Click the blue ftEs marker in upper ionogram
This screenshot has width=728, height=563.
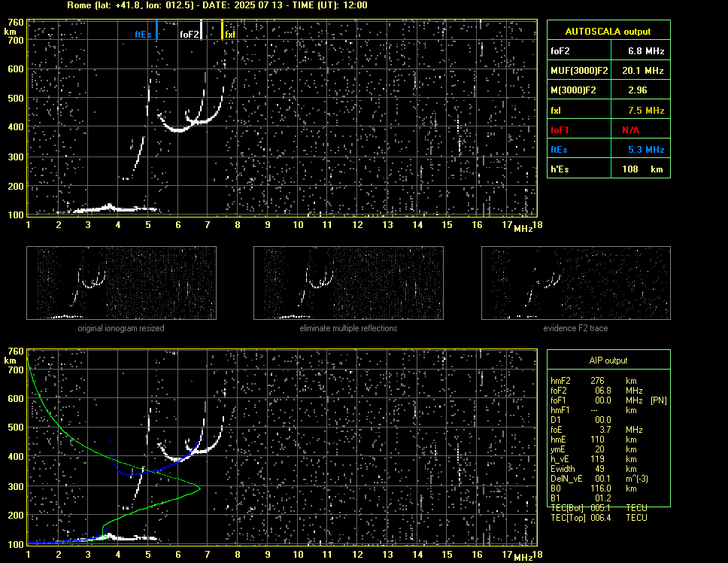pos(157,29)
